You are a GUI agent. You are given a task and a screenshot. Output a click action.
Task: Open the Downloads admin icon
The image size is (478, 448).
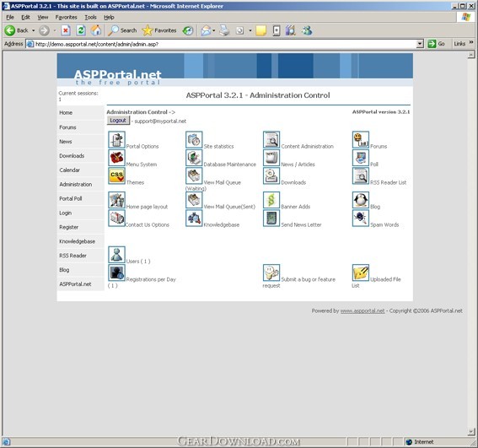pos(271,175)
